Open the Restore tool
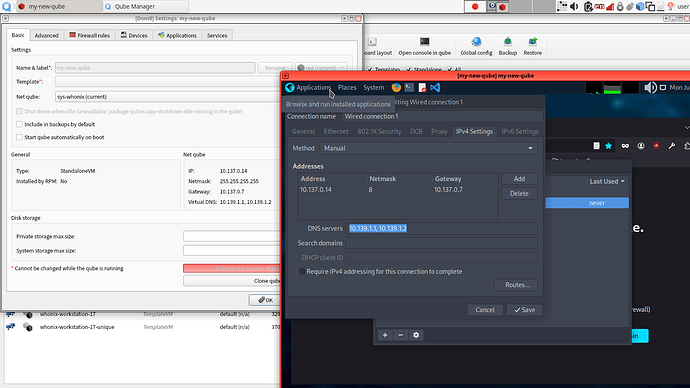The image size is (690, 388). pyautogui.click(x=532, y=42)
